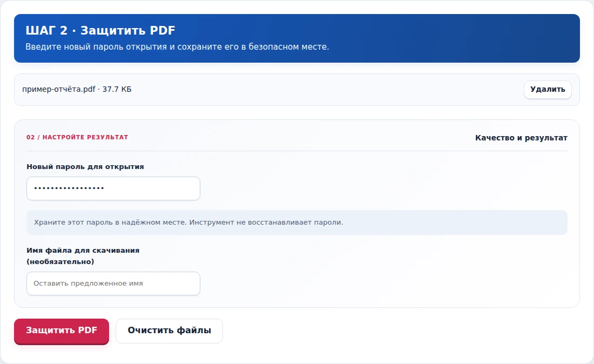The image size is (594, 364).
Task: Click the Очистить файлы button
Action: click(170, 331)
